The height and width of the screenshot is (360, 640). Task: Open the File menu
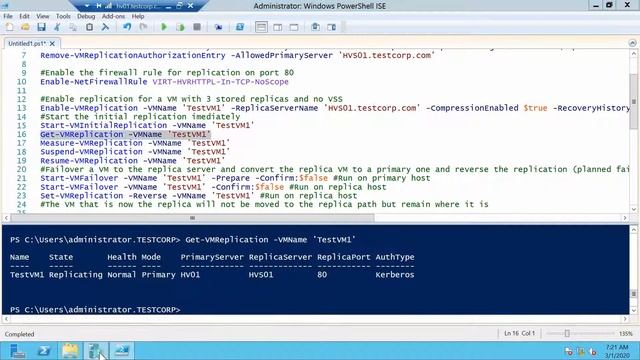pos(8,16)
